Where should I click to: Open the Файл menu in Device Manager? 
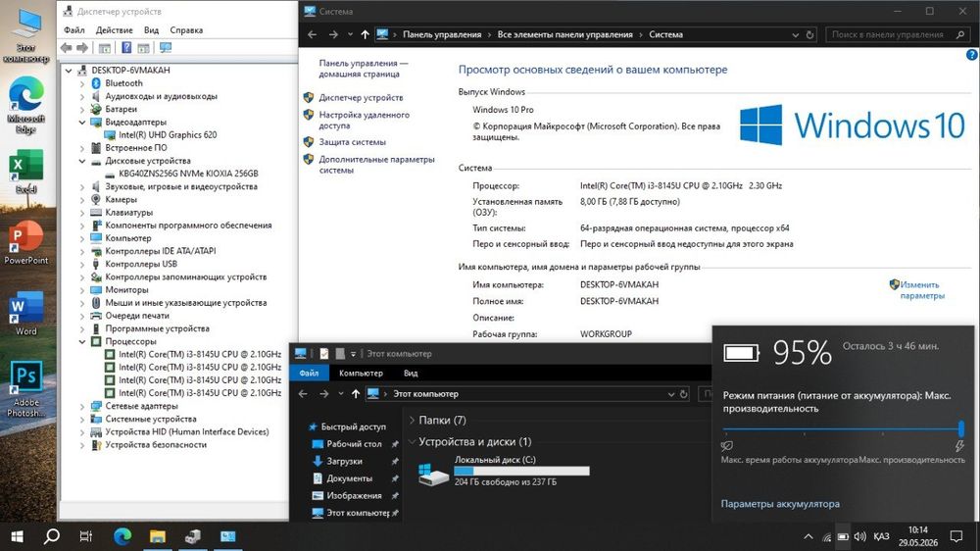73,30
